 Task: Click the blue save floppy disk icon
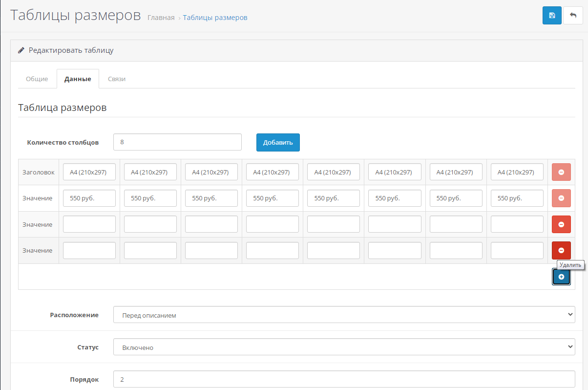[552, 15]
